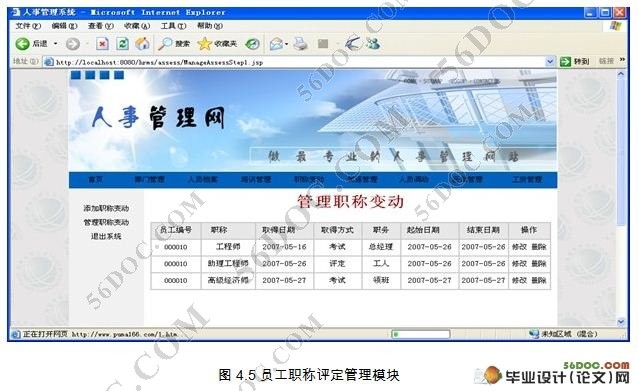Click the 转到 (Go) button
638x391 pixels.
(575, 61)
